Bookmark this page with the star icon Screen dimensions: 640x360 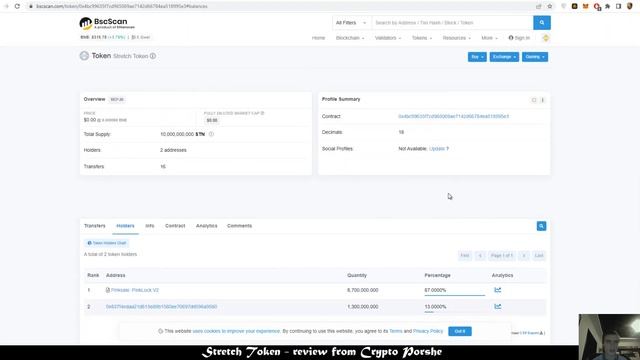pos(549,6)
